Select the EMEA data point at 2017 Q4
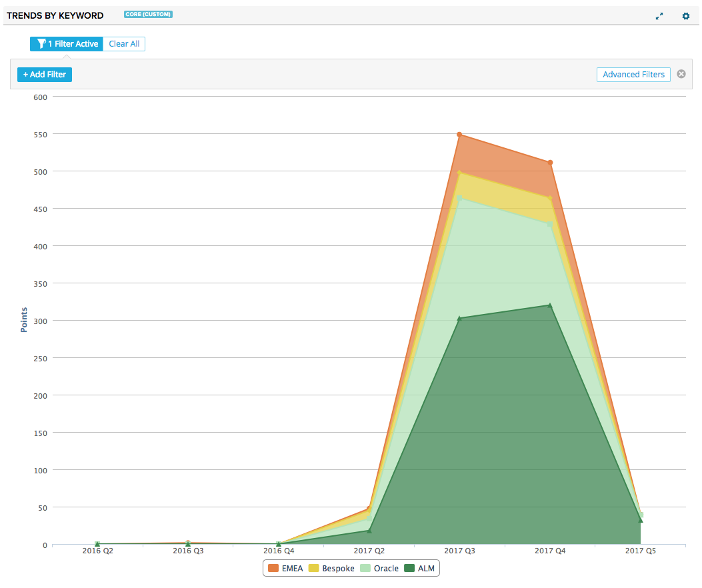Screen dimensions: 702x588 point(550,163)
